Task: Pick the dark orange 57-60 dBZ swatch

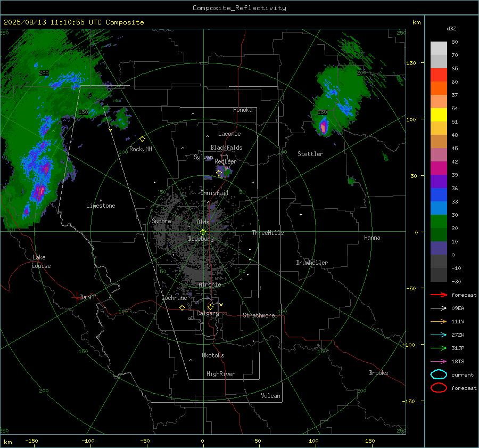Action: pyautogui.click(x=439, y=88)
